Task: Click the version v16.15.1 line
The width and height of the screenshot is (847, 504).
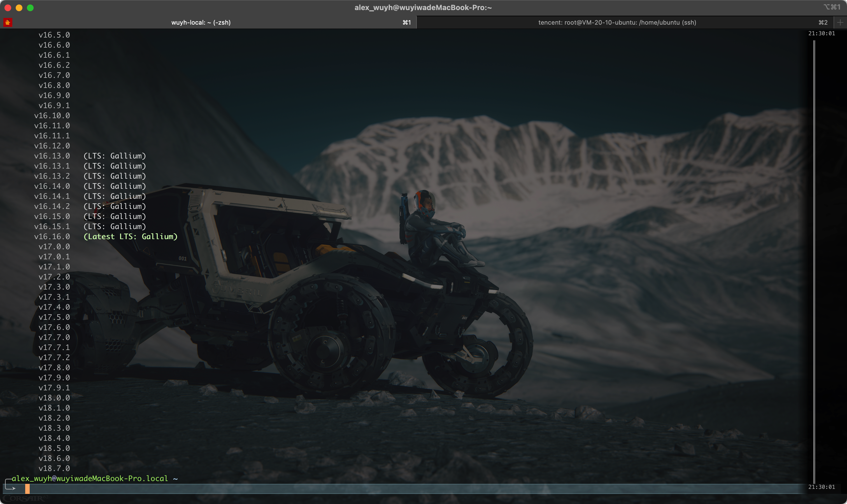Action: 52,226
